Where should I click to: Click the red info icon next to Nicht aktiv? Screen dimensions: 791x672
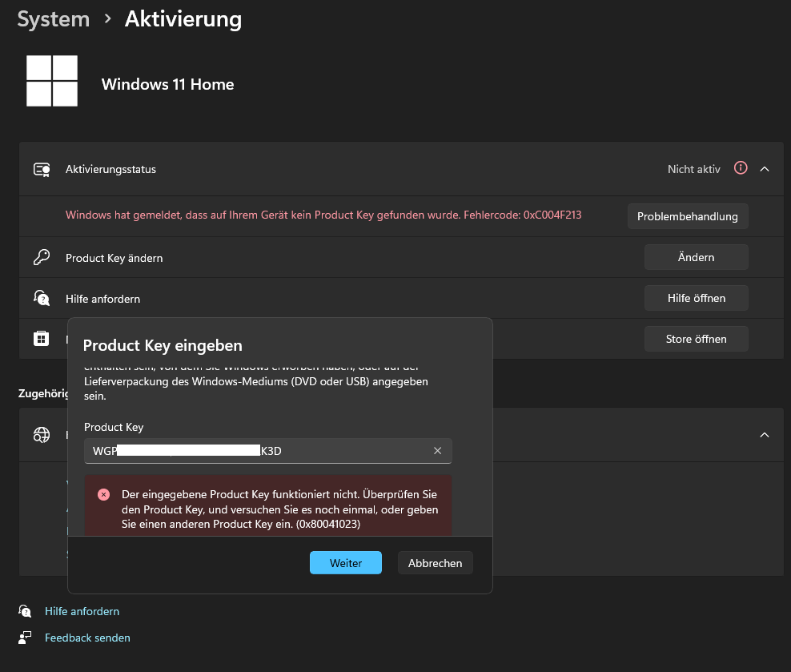740,168
